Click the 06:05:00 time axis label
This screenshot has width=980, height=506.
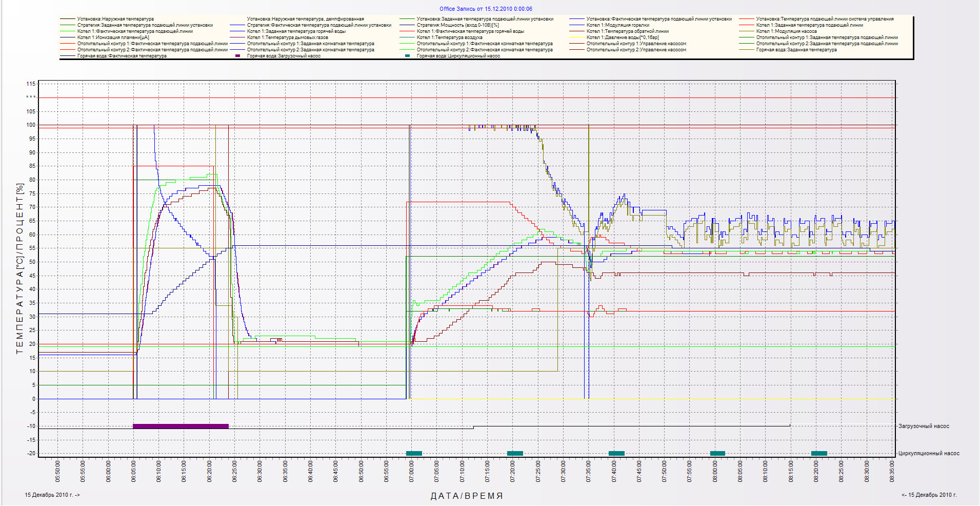click(x=133, y=471)
